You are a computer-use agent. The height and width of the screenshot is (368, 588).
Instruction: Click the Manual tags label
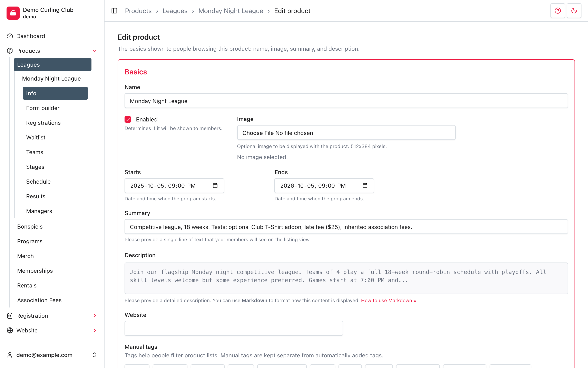(141, 347)
